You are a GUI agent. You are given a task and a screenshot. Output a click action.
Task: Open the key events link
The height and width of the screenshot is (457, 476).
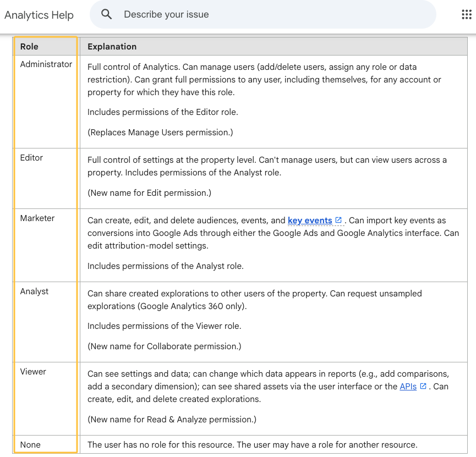[x=310, y=221]
